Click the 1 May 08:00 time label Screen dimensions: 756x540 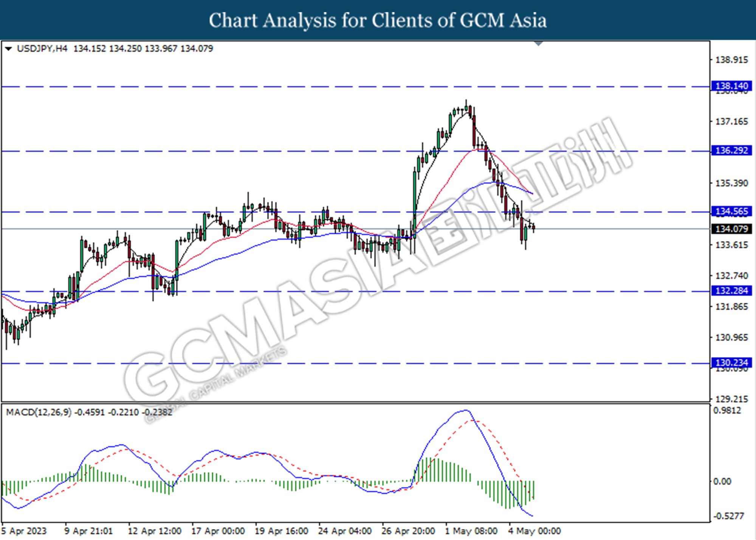coord(471,531)
